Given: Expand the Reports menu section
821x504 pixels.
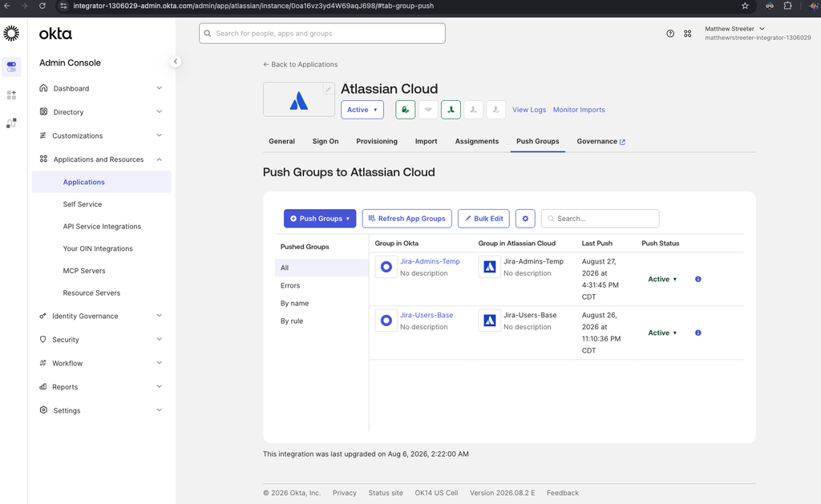Looking at the screenshot, I should tap(101, 387).
